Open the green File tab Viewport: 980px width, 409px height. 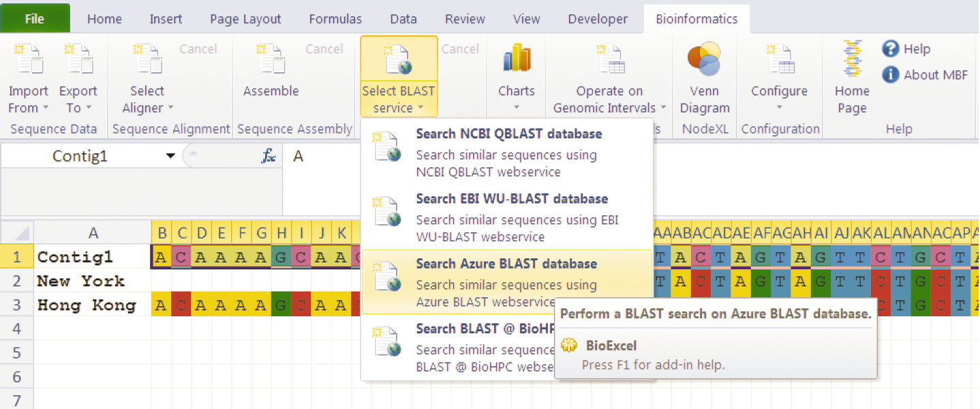tap(35, 19)
